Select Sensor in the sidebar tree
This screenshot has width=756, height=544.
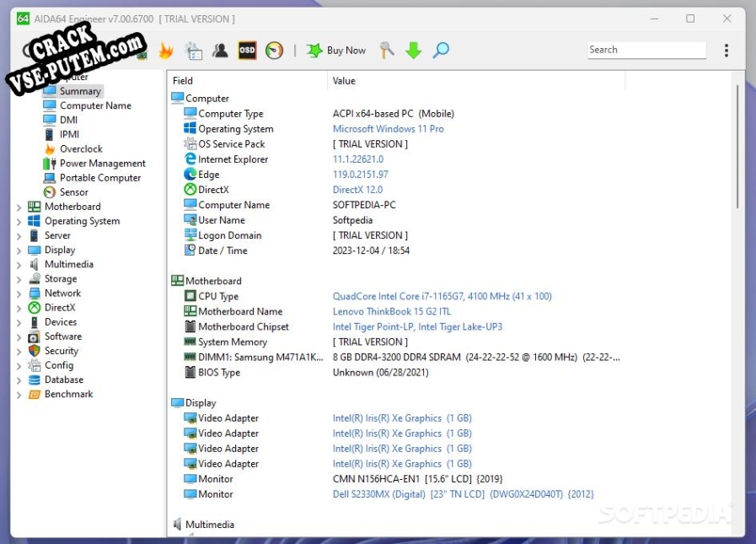(x=73, y=192)
